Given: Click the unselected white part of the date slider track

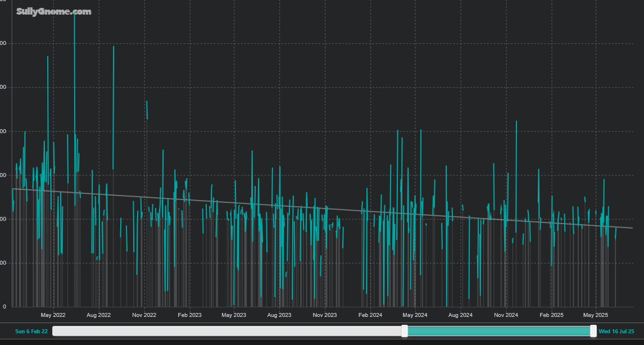Looking at the screenshot, I should (x=227, y=331).
